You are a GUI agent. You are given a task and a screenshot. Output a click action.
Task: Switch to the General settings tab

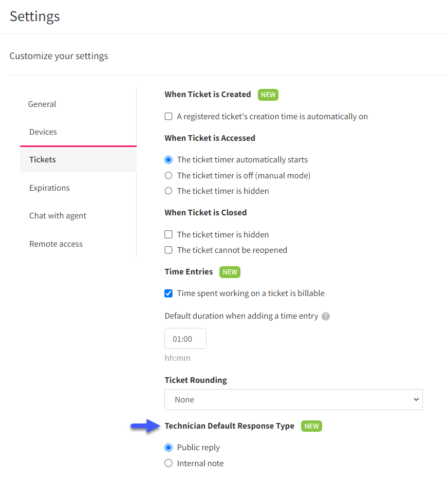click(x=42, y=104)
